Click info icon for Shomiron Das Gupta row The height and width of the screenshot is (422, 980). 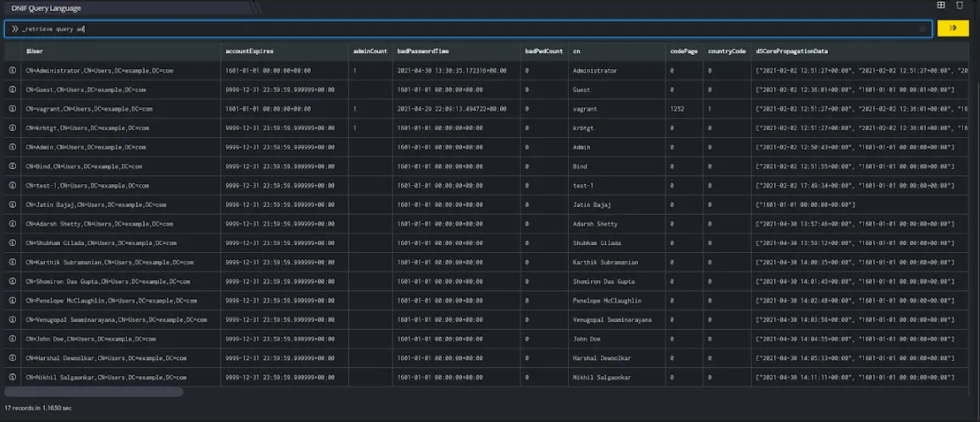click(x=12, y=282)
